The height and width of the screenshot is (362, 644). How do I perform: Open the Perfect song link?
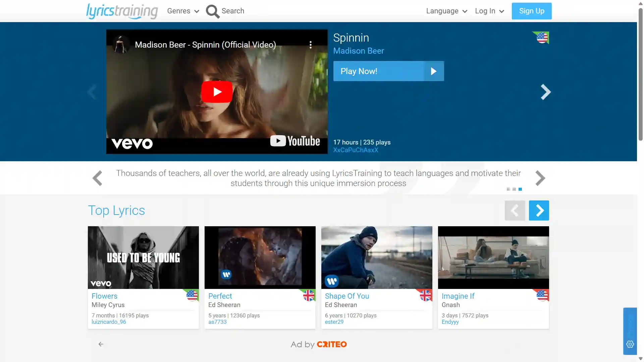pyautogui.click(x=220, y=296)
